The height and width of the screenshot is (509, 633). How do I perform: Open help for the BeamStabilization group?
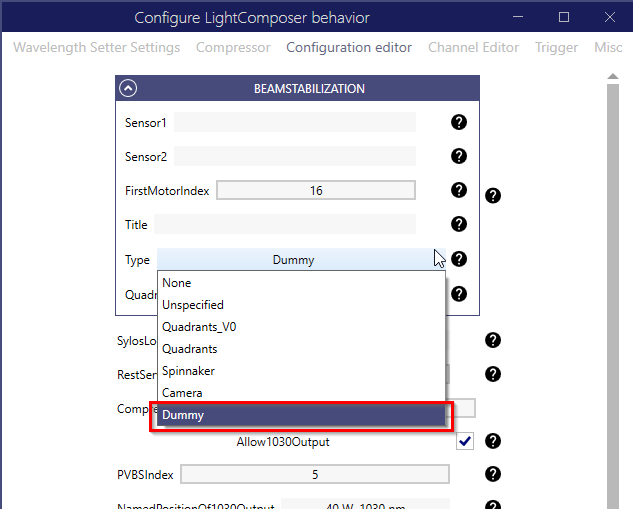pos(493,195)
